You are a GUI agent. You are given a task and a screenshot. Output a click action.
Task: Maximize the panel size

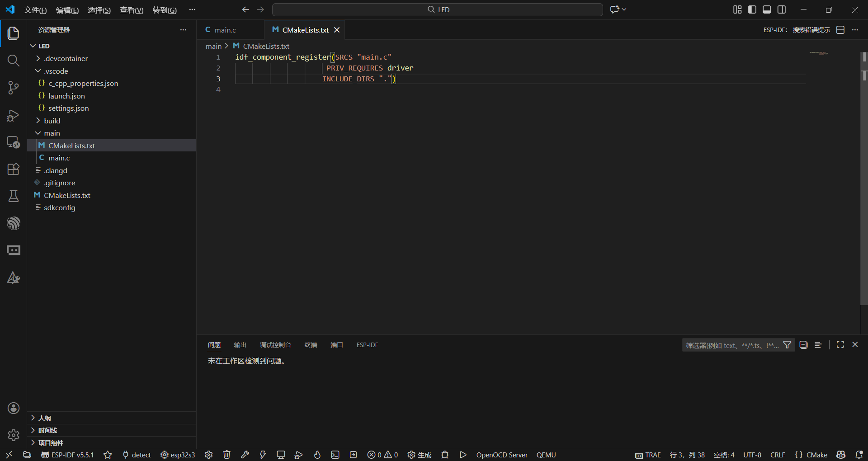(x=840, y=344)
